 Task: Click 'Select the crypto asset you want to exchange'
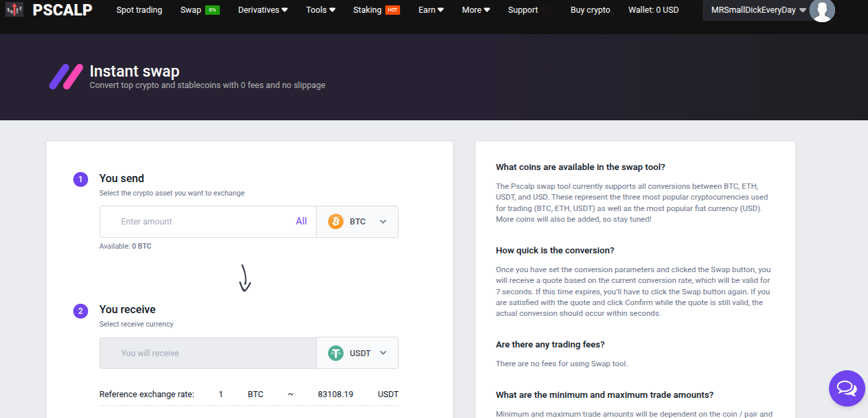[172, 193]
